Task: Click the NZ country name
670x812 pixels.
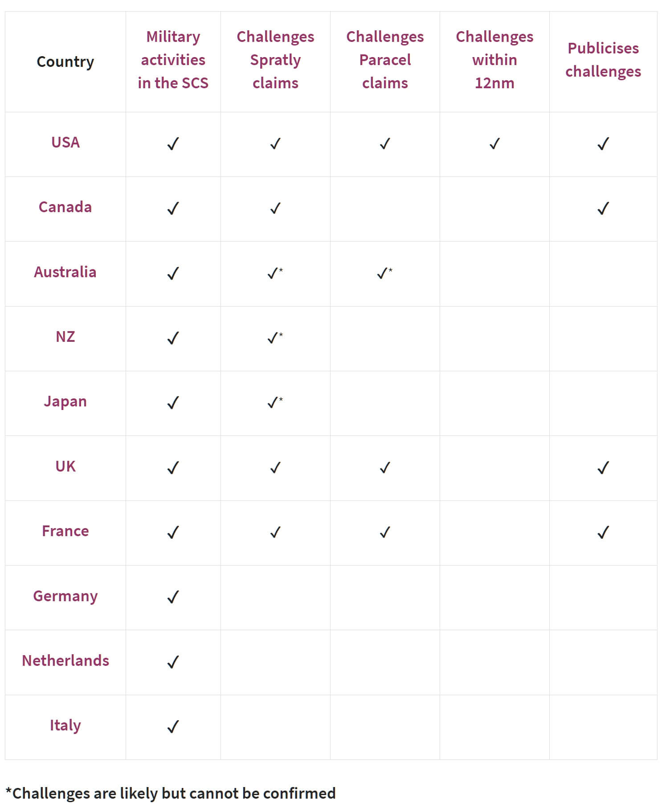Action: click(x=65, y=337)
